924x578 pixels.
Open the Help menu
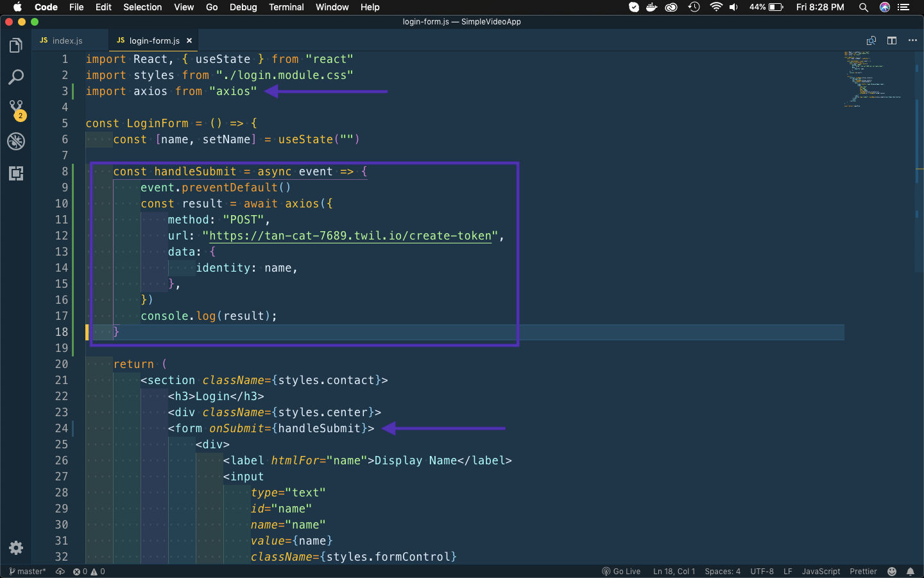coord(370,7)
